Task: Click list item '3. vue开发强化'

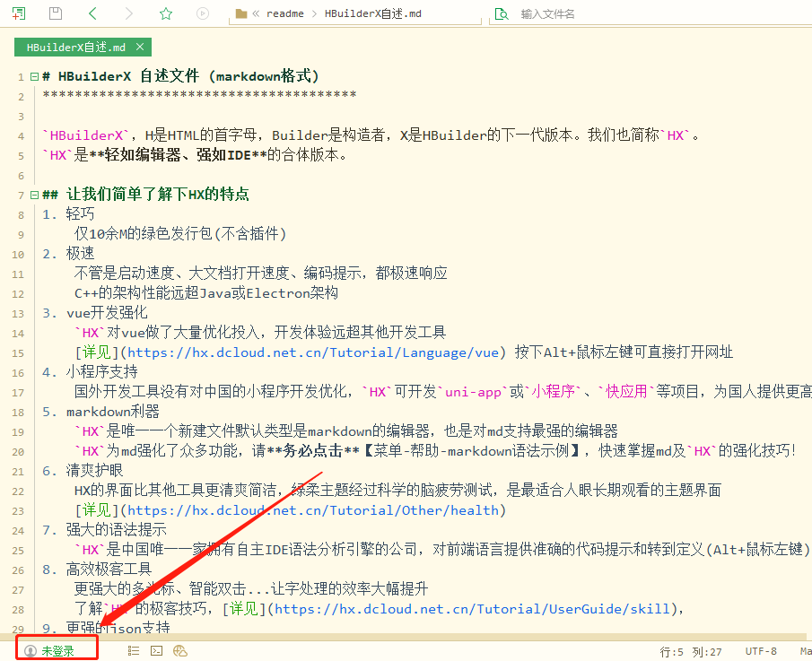Action: click(x=95, y=312)
